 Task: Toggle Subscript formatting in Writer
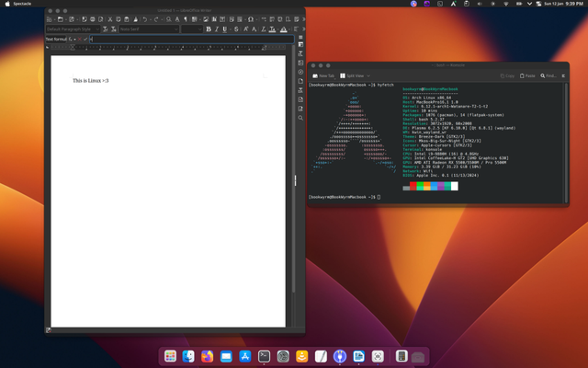click(x=254, y=29)
